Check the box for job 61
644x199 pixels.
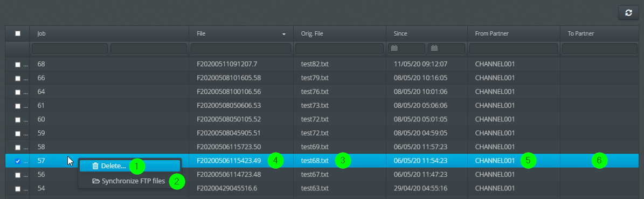coord(18,106)
